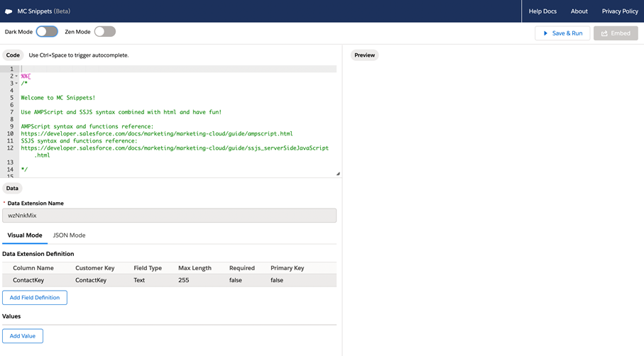Click the Salesforce cloud logo icon
This screenshot has height=356, width=644.
9,11
